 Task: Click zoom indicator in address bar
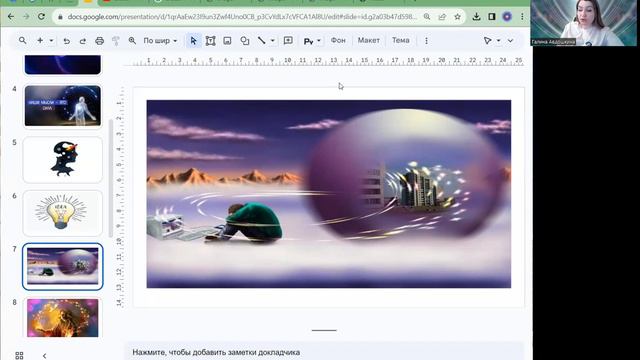[x=427, y=17]
